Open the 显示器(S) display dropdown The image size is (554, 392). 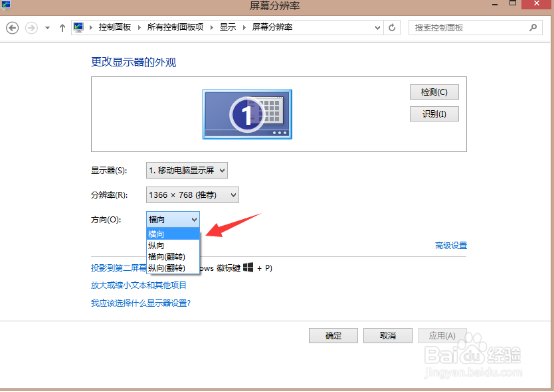tap(187, 170)
